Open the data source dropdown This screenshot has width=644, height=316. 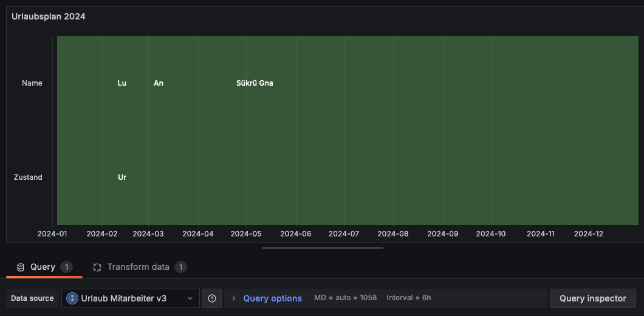(x=131, y=298)
